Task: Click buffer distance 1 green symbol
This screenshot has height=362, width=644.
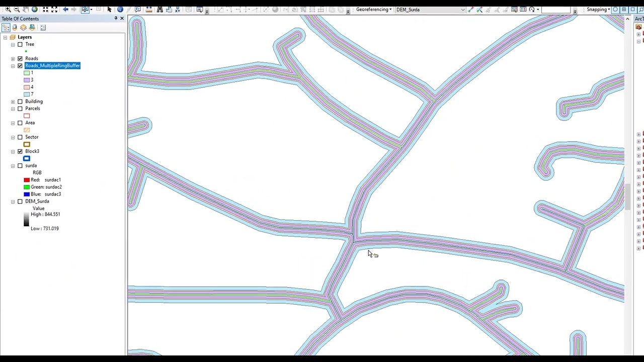Action: [27, 73]
